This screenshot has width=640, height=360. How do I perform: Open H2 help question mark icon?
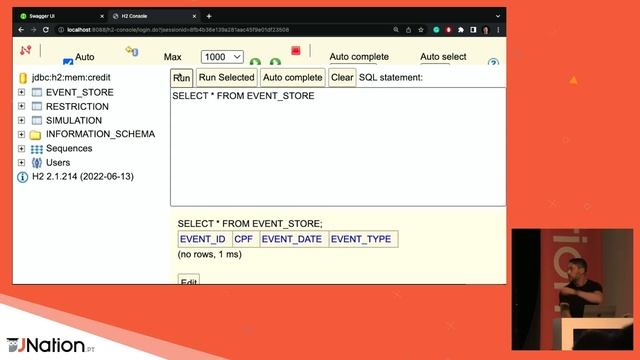493,62
